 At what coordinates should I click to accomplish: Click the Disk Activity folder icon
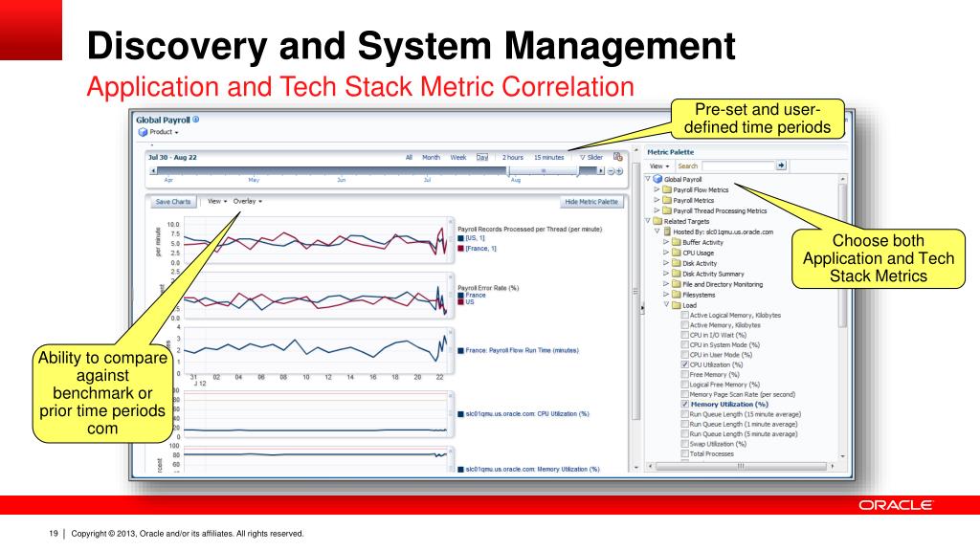[677, 264]
